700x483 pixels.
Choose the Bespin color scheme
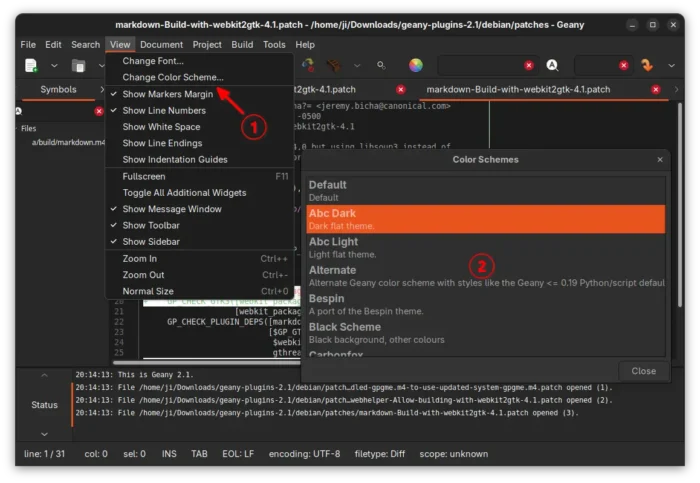[x=486, y=304]
